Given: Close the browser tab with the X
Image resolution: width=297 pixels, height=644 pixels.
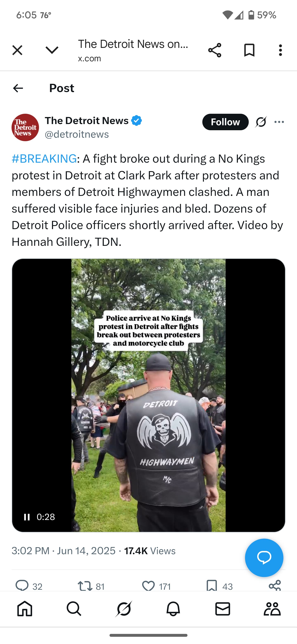Looking at the screenshot, I should pos(17,50).
